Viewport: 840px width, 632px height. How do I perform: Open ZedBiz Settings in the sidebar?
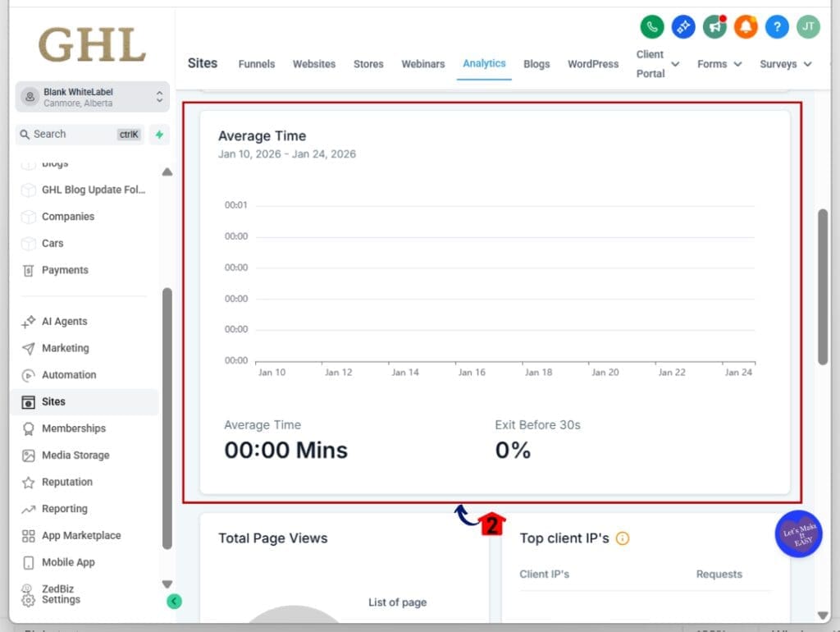[61, 594]
